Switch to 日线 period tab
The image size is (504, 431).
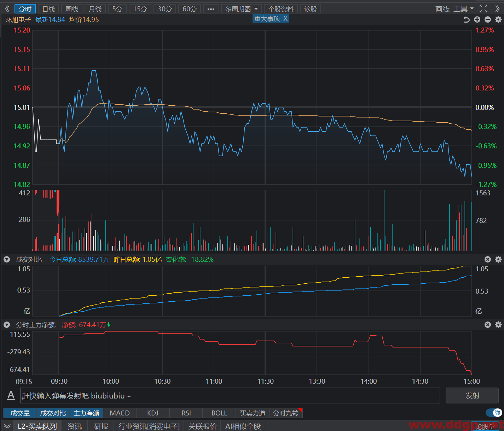[48, 9]
